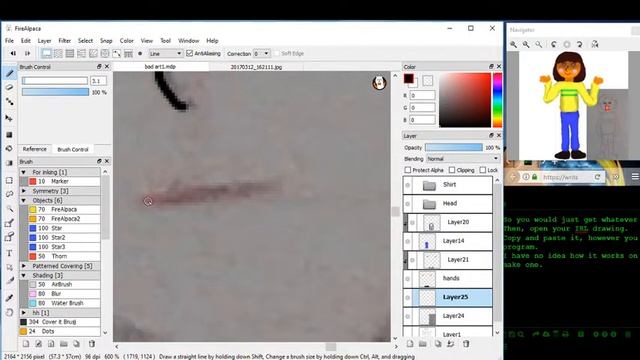Open the Correction value dropdown
Viewport: 640px width, 360px height.
point(261,53)
